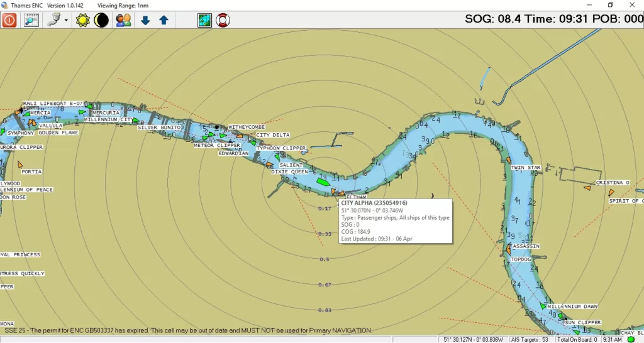Image resolution: width=644 pixels, height=343 pixels.
Task: Open the calendar search magnifier tool
Action: [31, 20]
